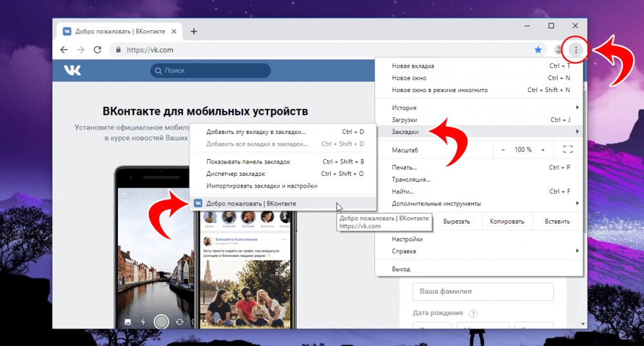Image resolution: width=644 pixels, height=346 pixels.
Task: Select Найти... menu item
Action: click(479, 191)
